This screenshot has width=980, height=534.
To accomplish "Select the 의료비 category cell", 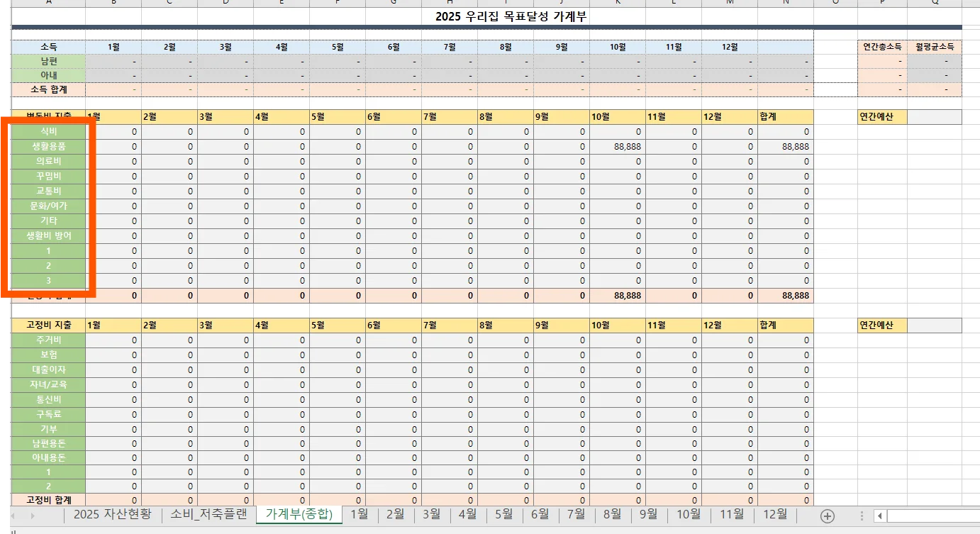I will (x=48, y=161).
